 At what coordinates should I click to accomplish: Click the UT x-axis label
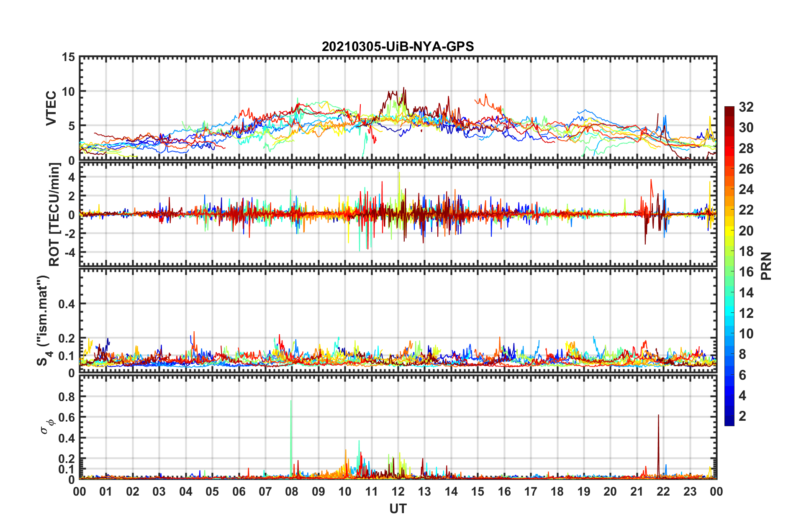pos(398,509)
